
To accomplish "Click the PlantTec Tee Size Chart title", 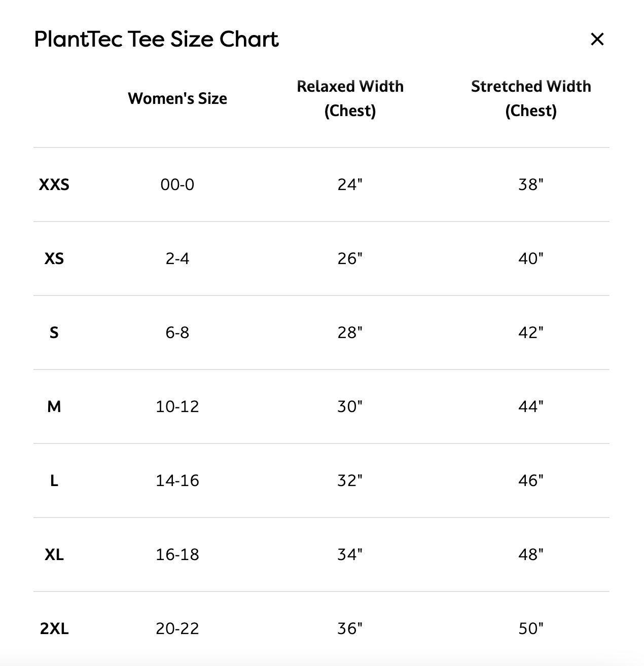I will (156, 39).
